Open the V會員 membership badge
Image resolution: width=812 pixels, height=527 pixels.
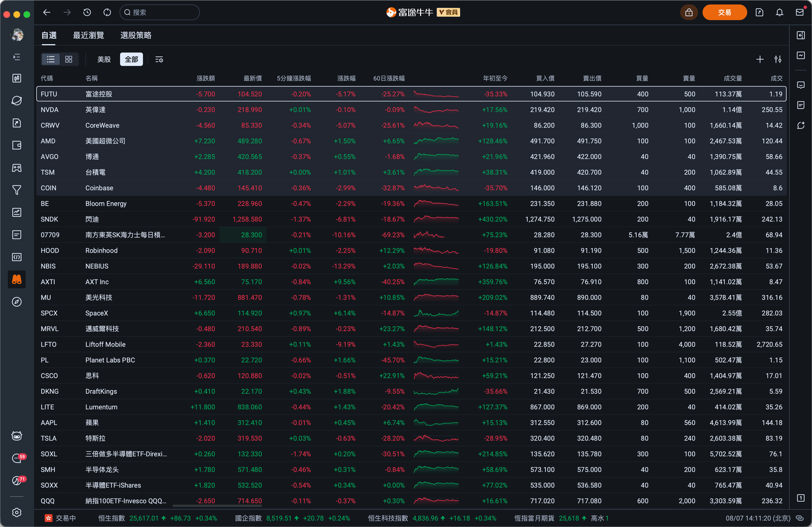448,12
